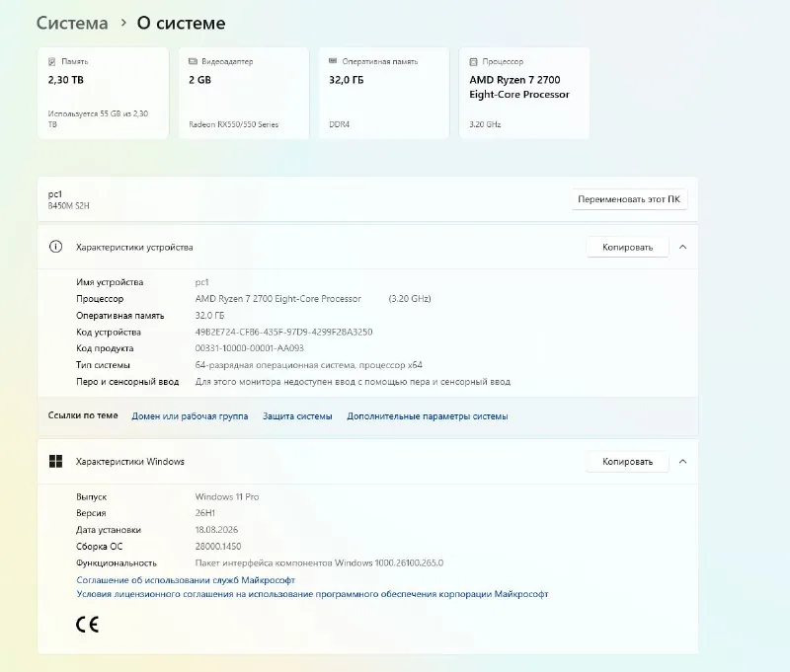Open Соглашение об использовании служб Майкрософт
Screen dimensions: 790x672
(x=186, y=580)
